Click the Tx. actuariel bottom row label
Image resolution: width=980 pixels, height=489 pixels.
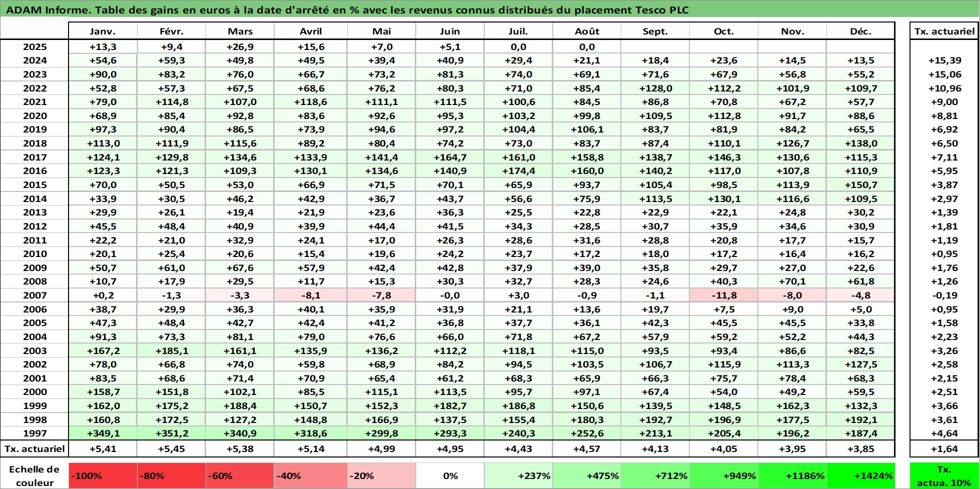click(35, 449)
